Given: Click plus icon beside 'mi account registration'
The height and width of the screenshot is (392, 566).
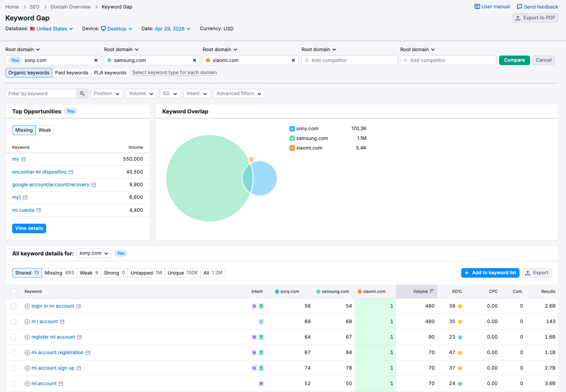Looking at the screenshot, I should [27, 352].
